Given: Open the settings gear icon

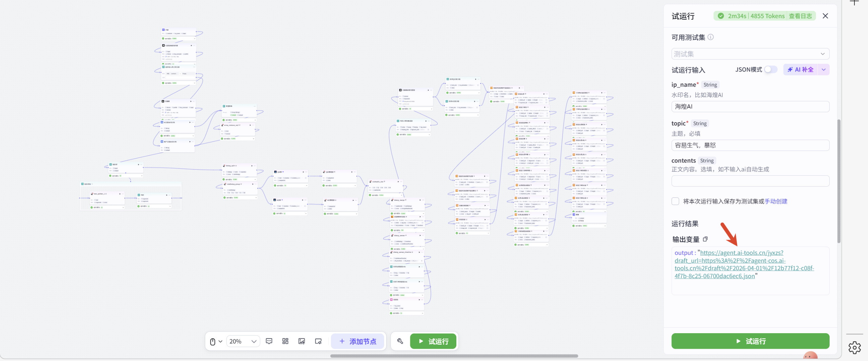Looking at the screenshot, I should [x=854, y=347].
